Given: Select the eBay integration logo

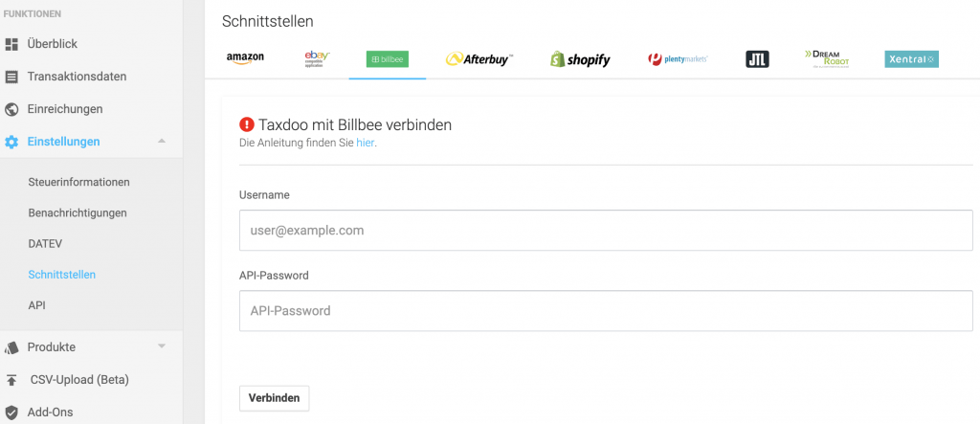Looking at the screenshot, I should pyautogui.click(x=317, y=58).
